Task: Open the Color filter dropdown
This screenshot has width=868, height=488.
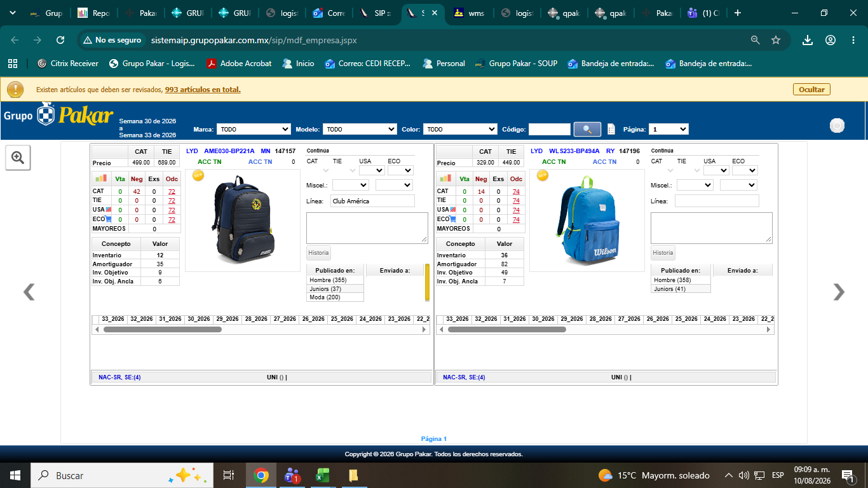Action: point(460,129)
